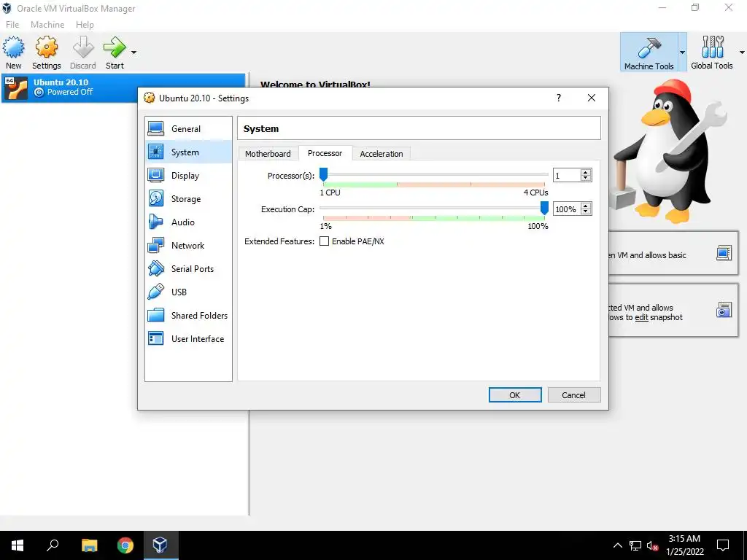This screenshot has width=747, height=560.
Task: Enable the PAE/NX checkbox
Action: [x=324, y=241]
